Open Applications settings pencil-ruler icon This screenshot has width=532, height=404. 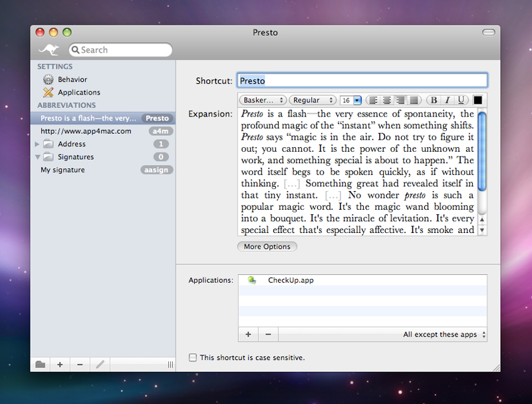48,93
